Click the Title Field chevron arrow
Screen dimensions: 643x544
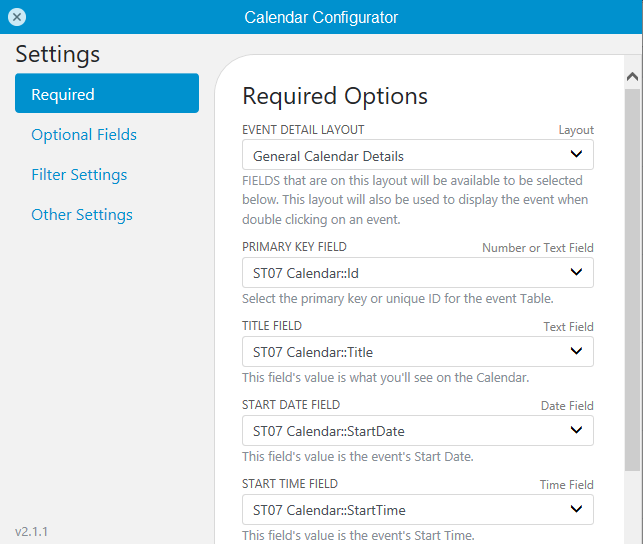click(576, 351)
